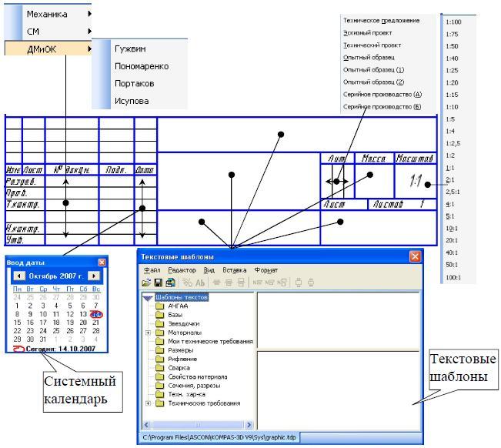Select Техническое предложение stage entry
The height and width of the screenshot is (448, 501).
381,21
